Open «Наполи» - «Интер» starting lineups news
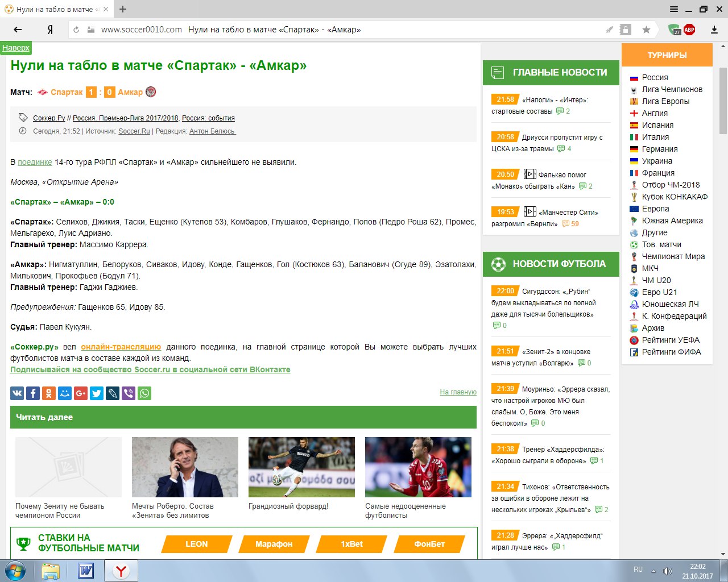This screenshot has height=582, width=728. [x=540, y=105]
